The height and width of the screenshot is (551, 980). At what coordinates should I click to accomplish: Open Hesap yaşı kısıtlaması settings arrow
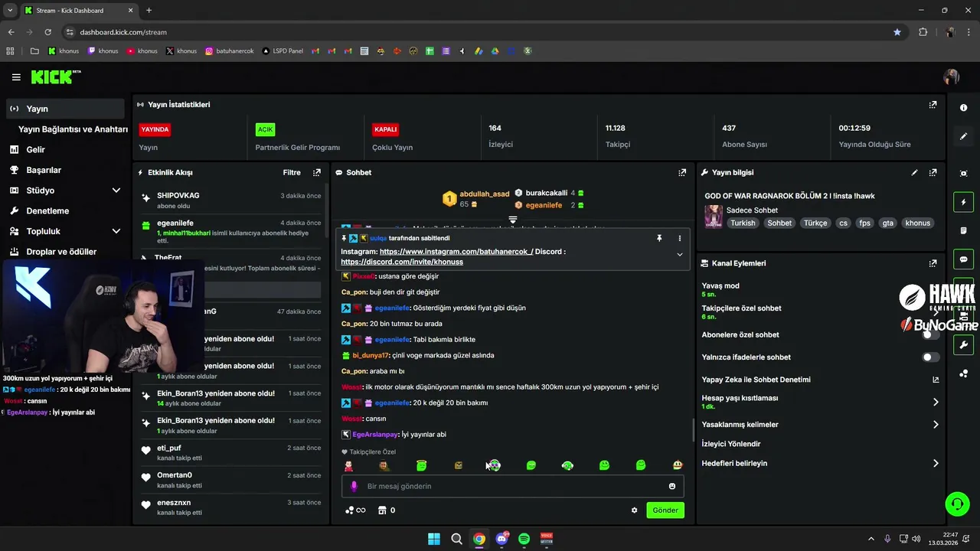(x=936, y=402)
